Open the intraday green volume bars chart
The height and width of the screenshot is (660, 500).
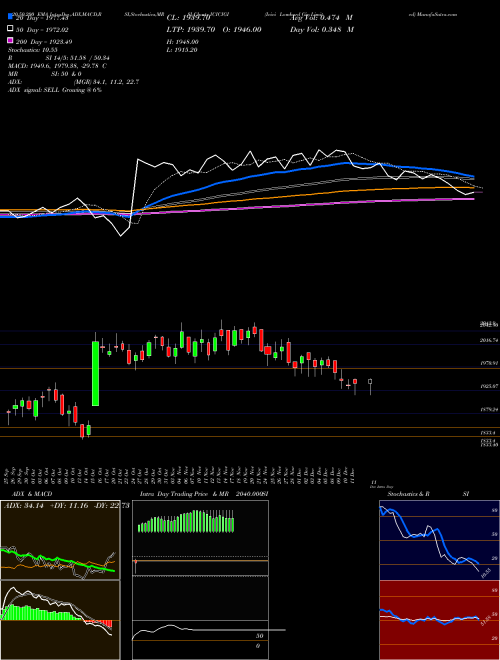pyautogui.click(x=186, y=521)
